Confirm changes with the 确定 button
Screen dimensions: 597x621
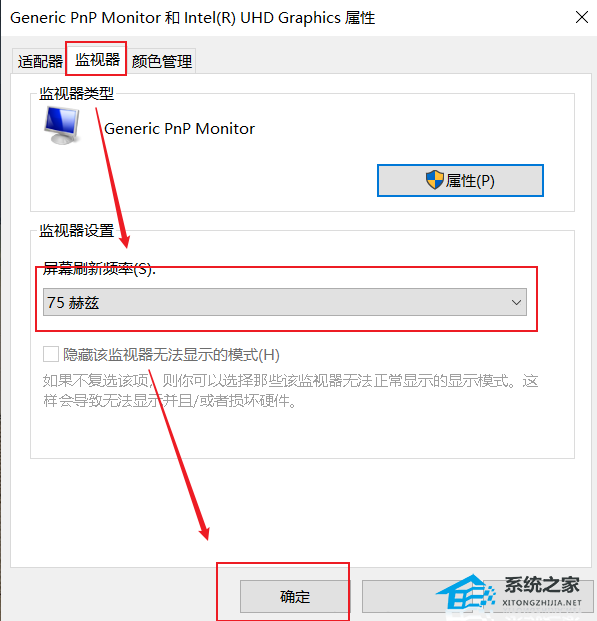(295, 597)
